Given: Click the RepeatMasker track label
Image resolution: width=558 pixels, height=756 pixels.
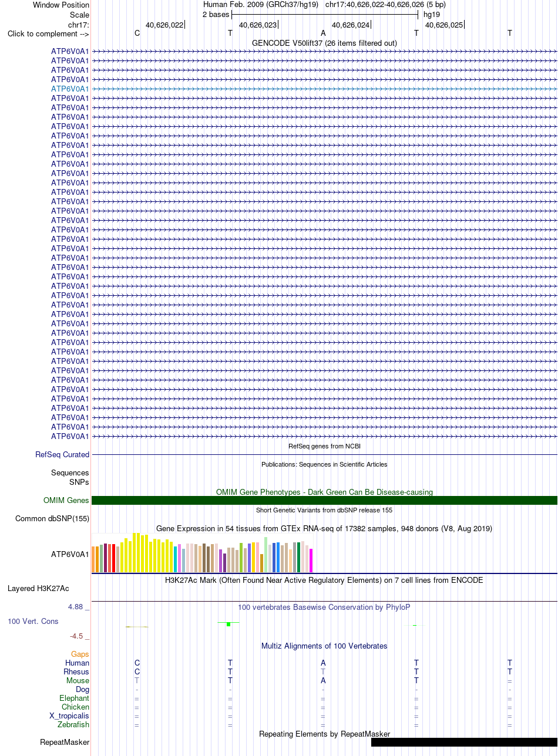Looking at the screenshot, I should point(65,743).
